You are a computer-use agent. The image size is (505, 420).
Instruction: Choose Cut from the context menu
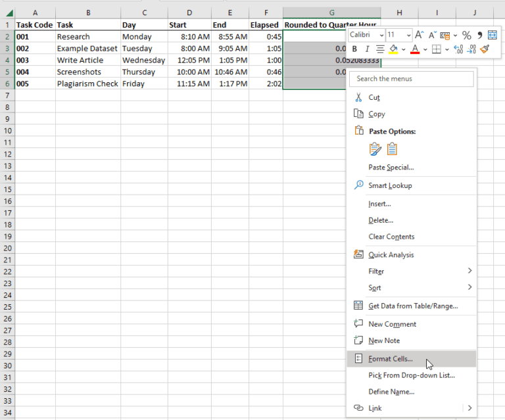click(x=411, y=97)
